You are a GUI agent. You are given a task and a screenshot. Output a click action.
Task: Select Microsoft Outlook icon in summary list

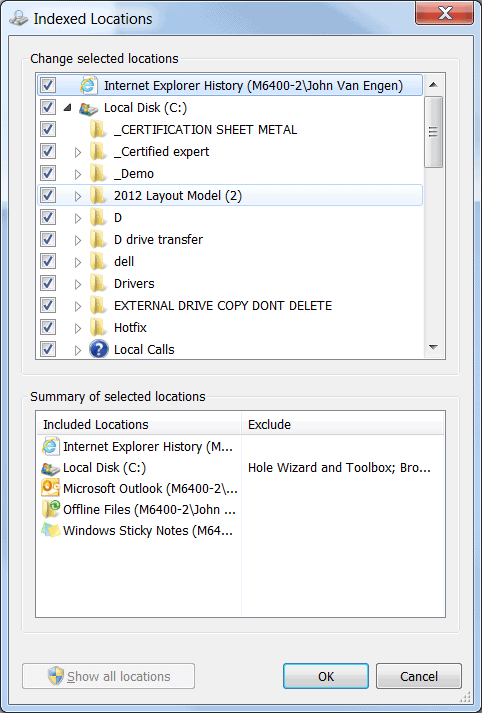pos(50,488)
